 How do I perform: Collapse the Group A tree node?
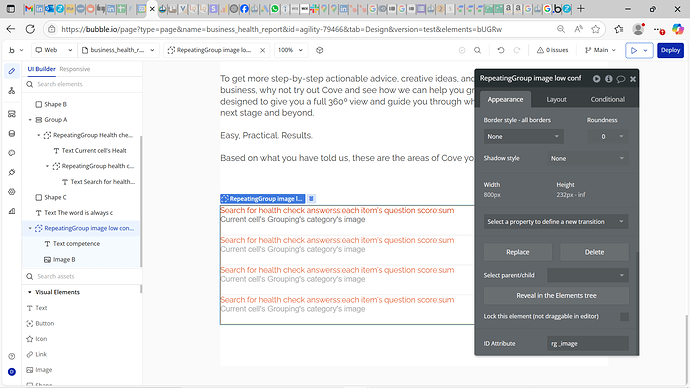click(x=30, y=120)
